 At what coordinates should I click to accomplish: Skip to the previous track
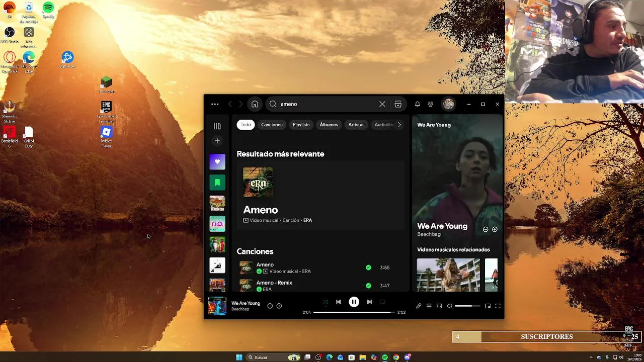click(338, 302)
